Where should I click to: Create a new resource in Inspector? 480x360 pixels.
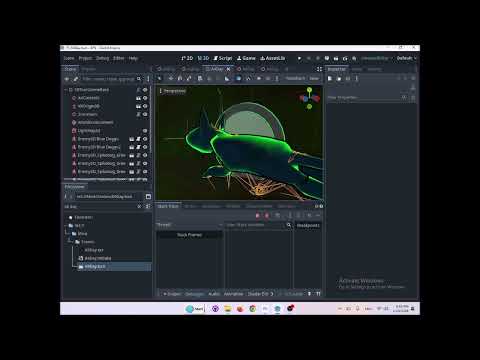330,79
